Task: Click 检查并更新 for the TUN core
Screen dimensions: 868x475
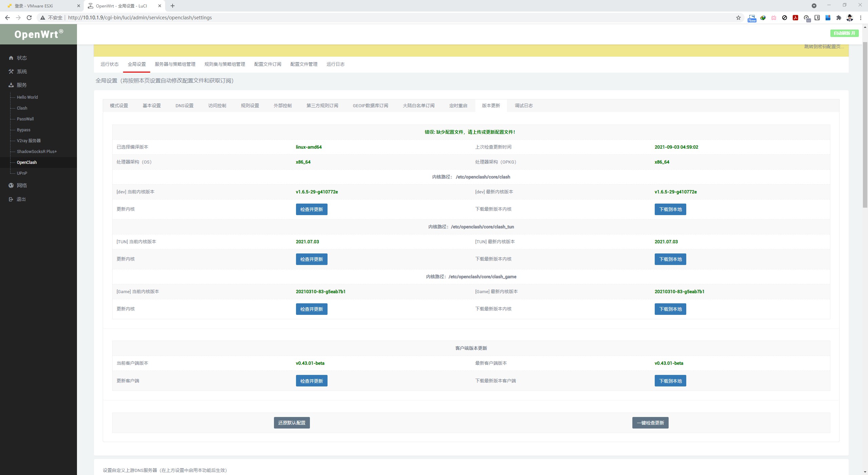Action: pyautogui.click(x=311, y=259)
